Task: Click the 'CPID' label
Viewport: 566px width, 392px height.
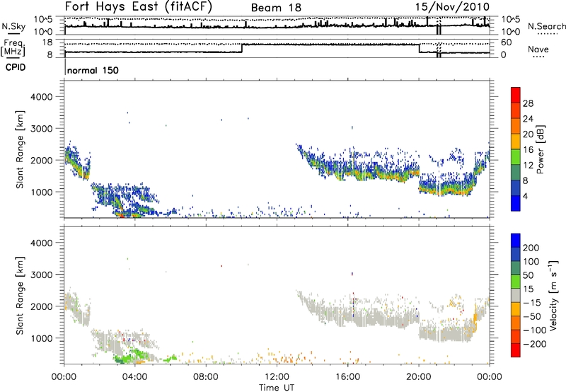Action: [x=16, y=67]
